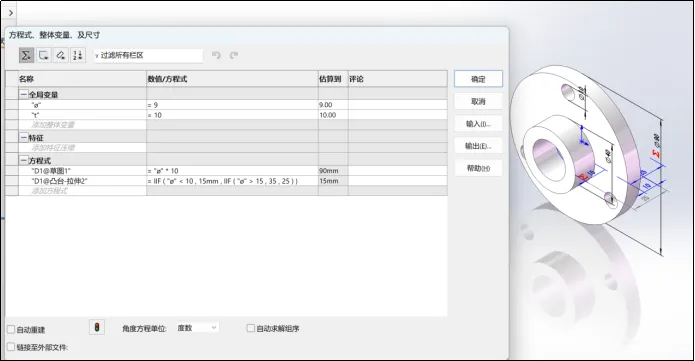Click the 取消 button
This screenshot has width=695, height=361.
click(x=478, y=102)
